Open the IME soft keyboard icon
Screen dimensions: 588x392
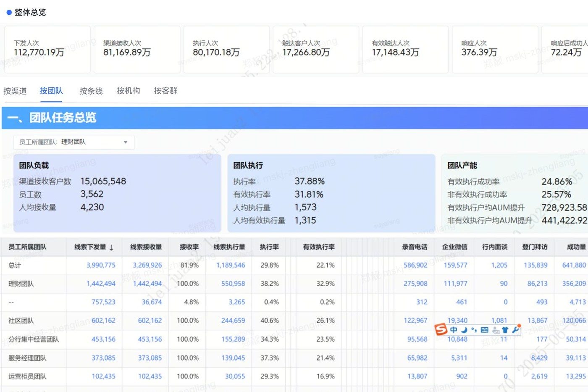click(484, 330)
